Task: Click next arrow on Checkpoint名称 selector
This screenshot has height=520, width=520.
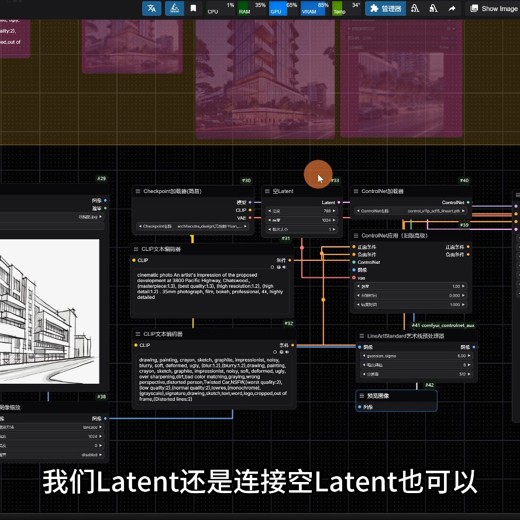Action: point(245,226)
